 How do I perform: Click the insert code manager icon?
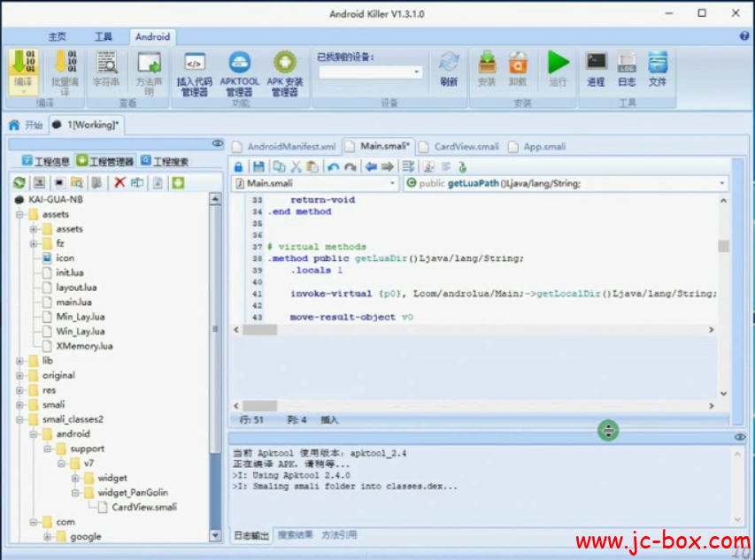tap(194, 64)
